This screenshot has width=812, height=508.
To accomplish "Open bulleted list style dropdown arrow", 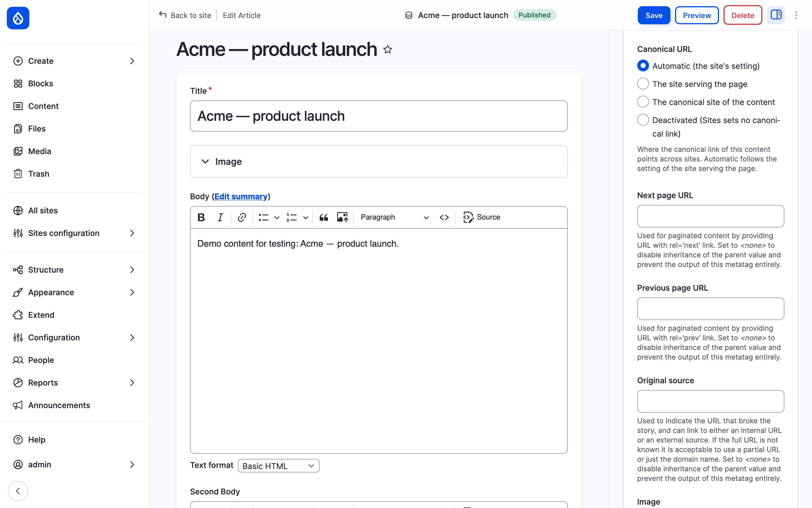I will point(277,217).
